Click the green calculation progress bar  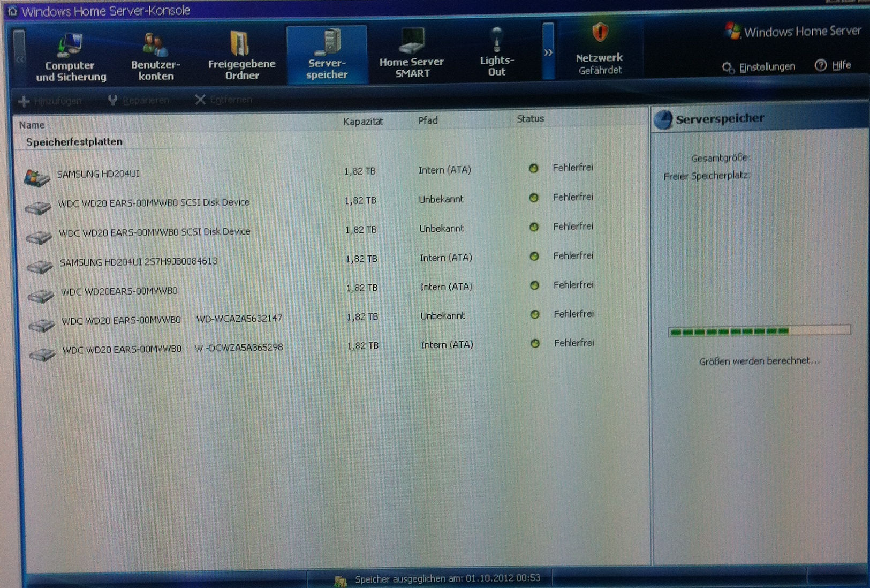[759, 331]
